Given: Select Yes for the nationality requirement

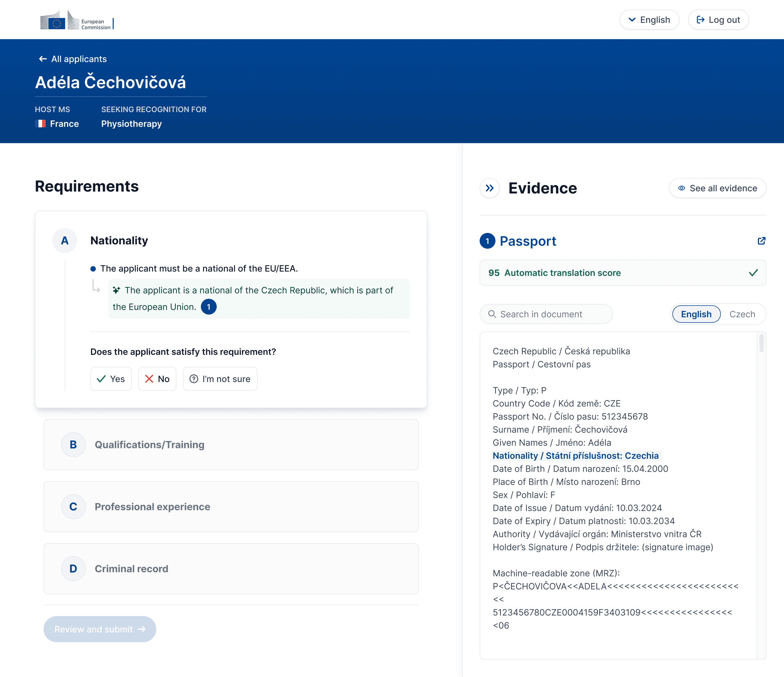Looking at the screenshot, I should click(x=111, y=379).
